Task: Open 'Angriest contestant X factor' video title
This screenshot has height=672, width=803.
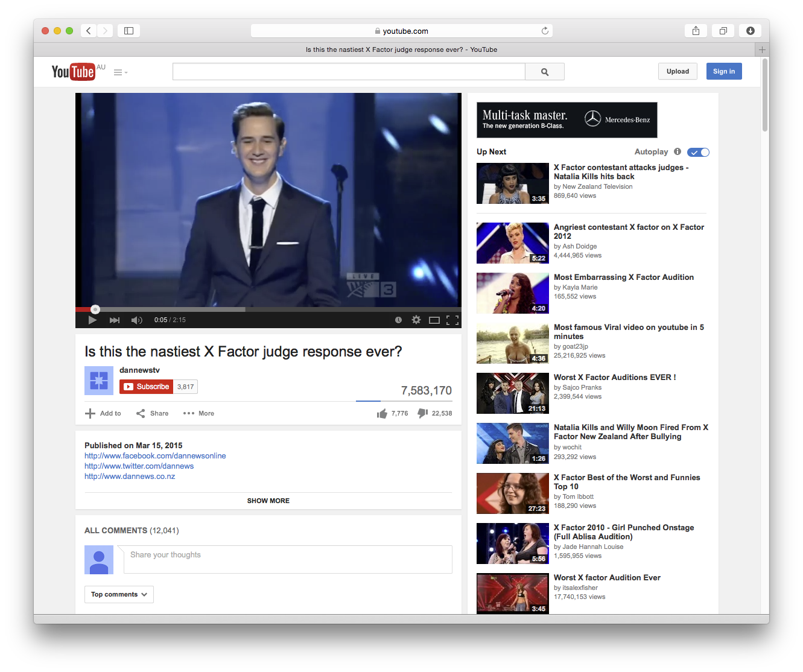Action: tap(629, 232)
